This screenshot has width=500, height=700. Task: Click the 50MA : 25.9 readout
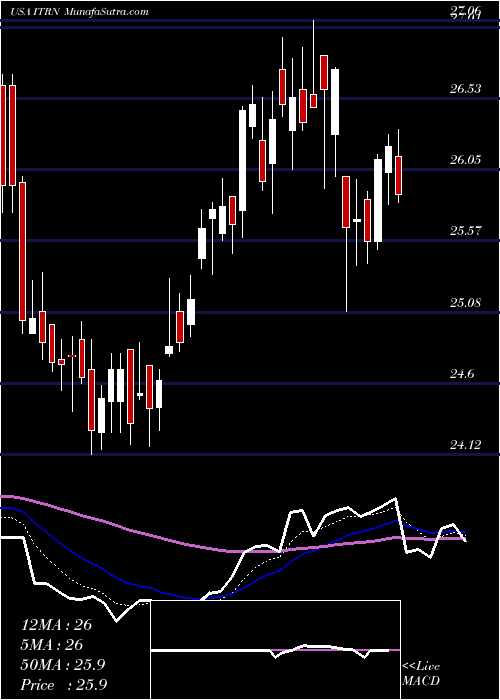tap(63, 665)
